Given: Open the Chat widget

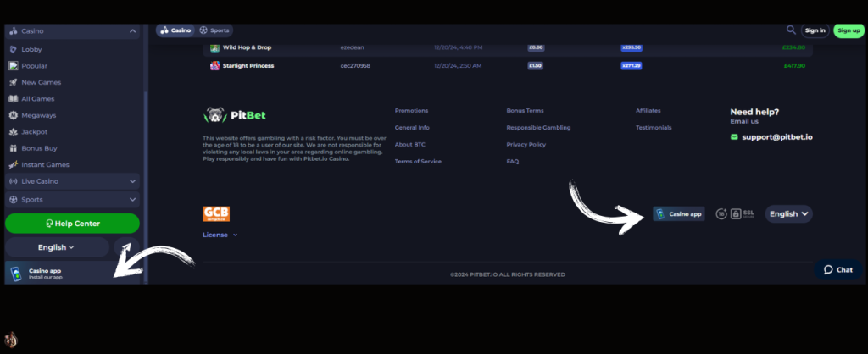Looking at the screenshot, I should point(838,270).
